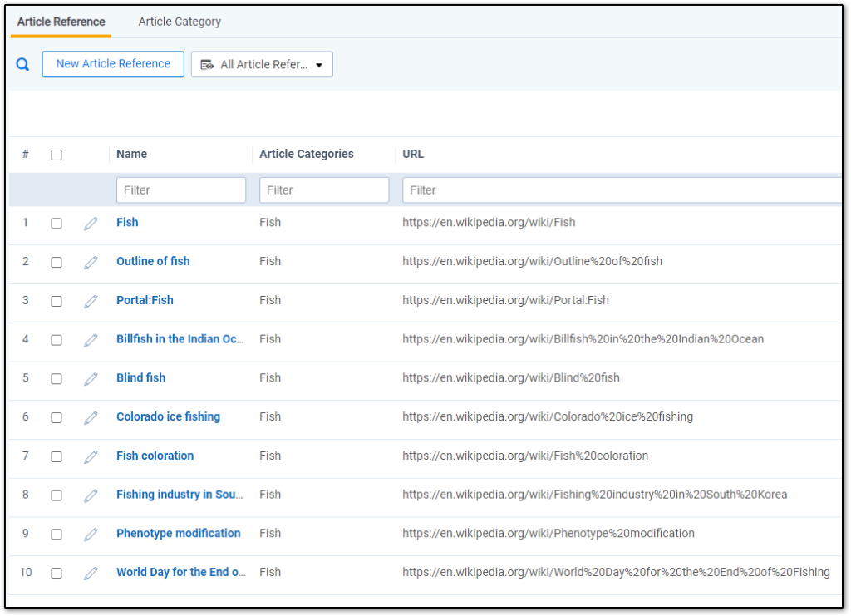Open the Portal:Fish reference link

(x=145, y=301)
